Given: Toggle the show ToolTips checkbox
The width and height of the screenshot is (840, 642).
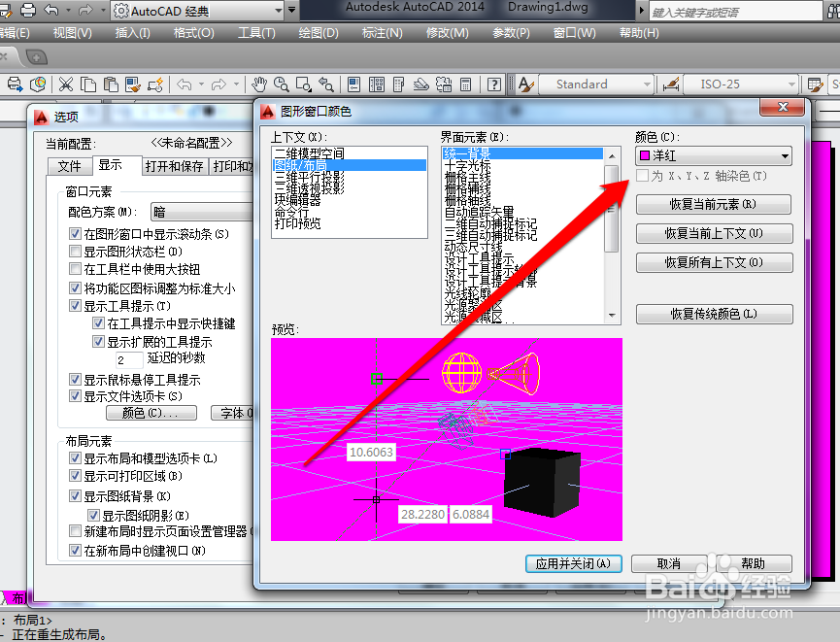Looking at the screenshot, I should (x=76, y=306).
